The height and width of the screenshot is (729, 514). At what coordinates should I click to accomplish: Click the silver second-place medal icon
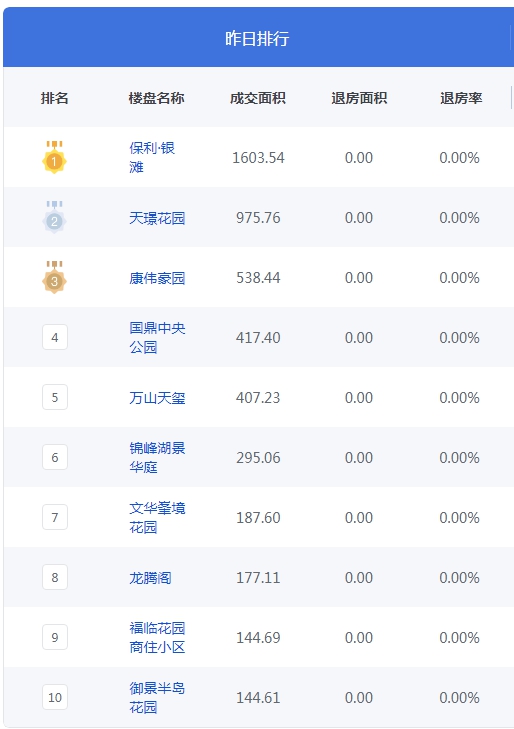(x=54, y=218)
